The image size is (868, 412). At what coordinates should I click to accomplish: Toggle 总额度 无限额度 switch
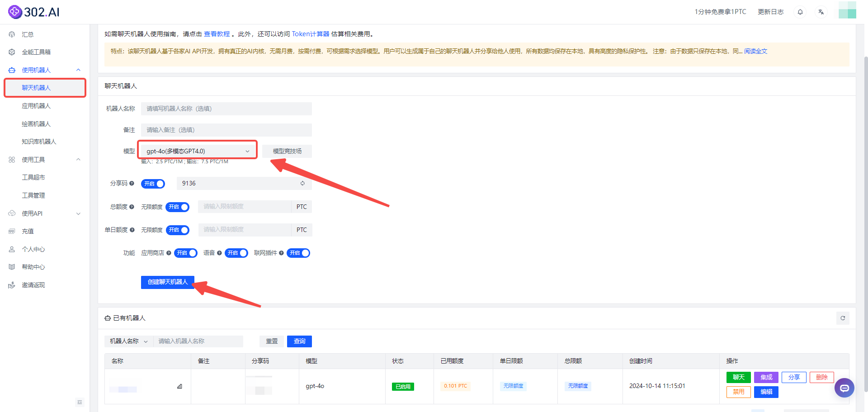[177, 207]
